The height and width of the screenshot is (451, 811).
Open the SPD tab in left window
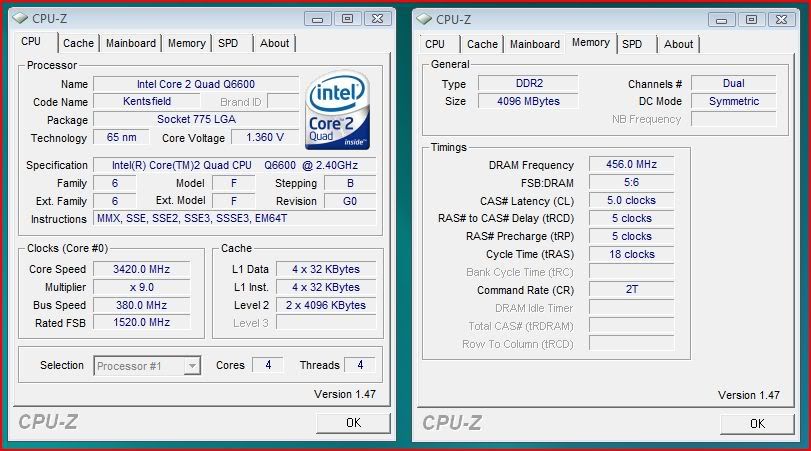pos(228,43)
